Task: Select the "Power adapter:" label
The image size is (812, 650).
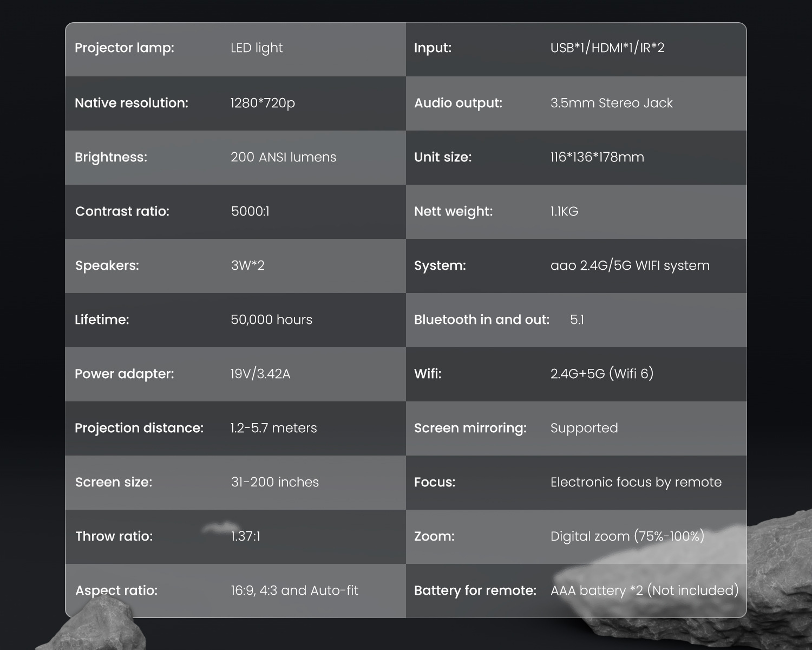Action: tap(125, 374)
